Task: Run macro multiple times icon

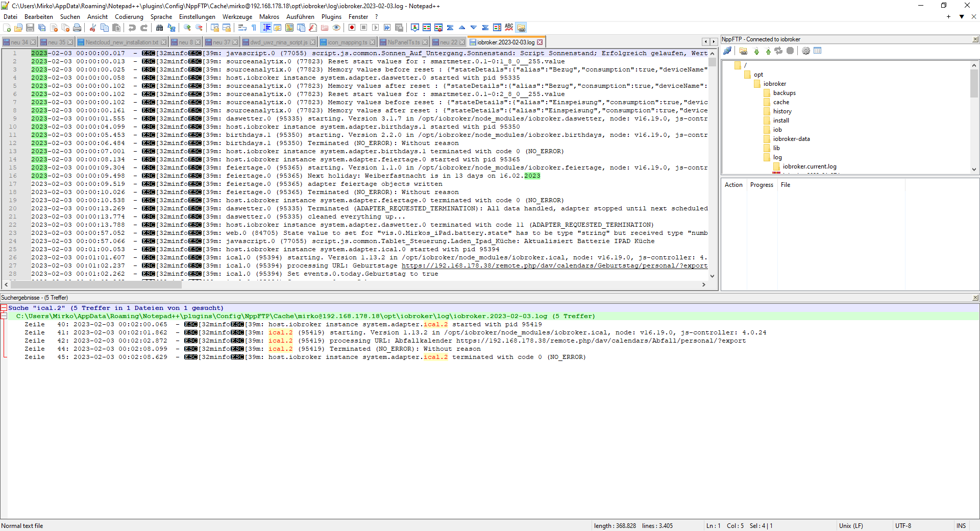Action: click(387, 28)
